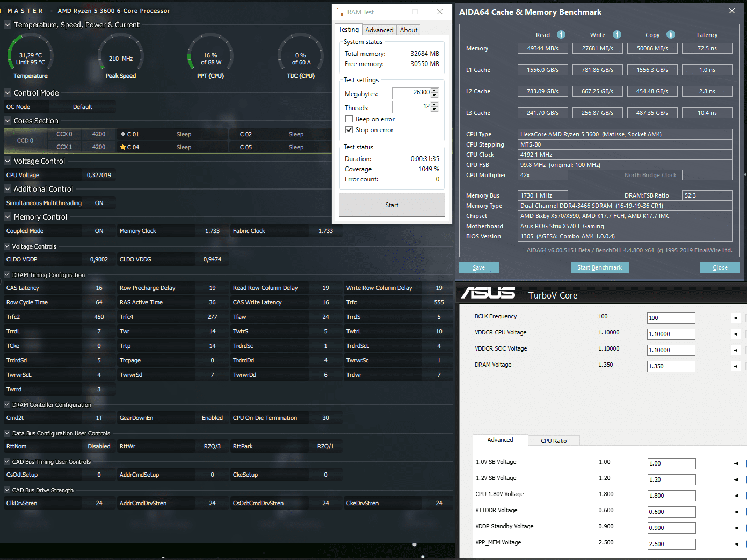Switch to the Testing tab in RAM Test
Image resolution: width=747 pixels, height=560 pixels.
tap(349, 30)
